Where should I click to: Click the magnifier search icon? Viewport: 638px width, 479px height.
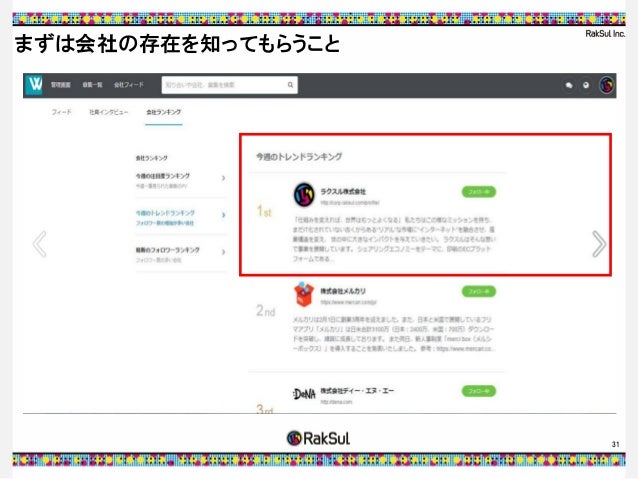coord(291,85)
